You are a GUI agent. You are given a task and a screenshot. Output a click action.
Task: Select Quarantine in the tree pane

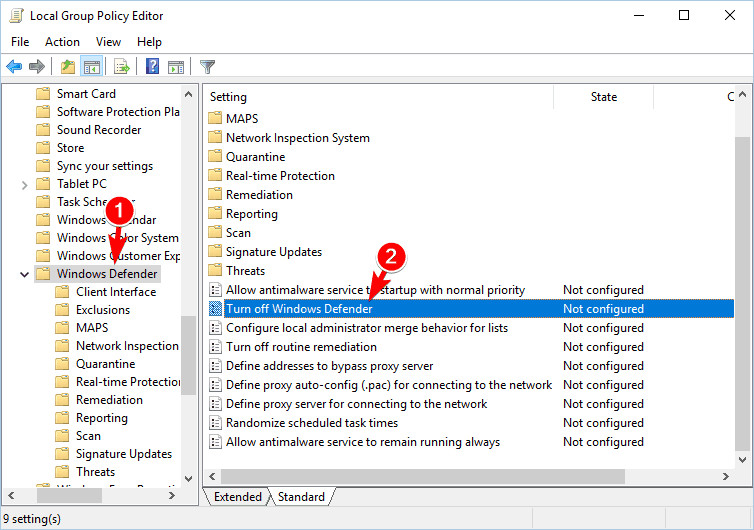pos(105,364)
